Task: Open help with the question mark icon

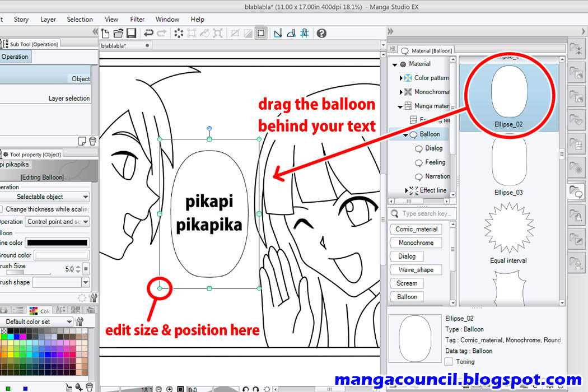Action: [321, 34]
